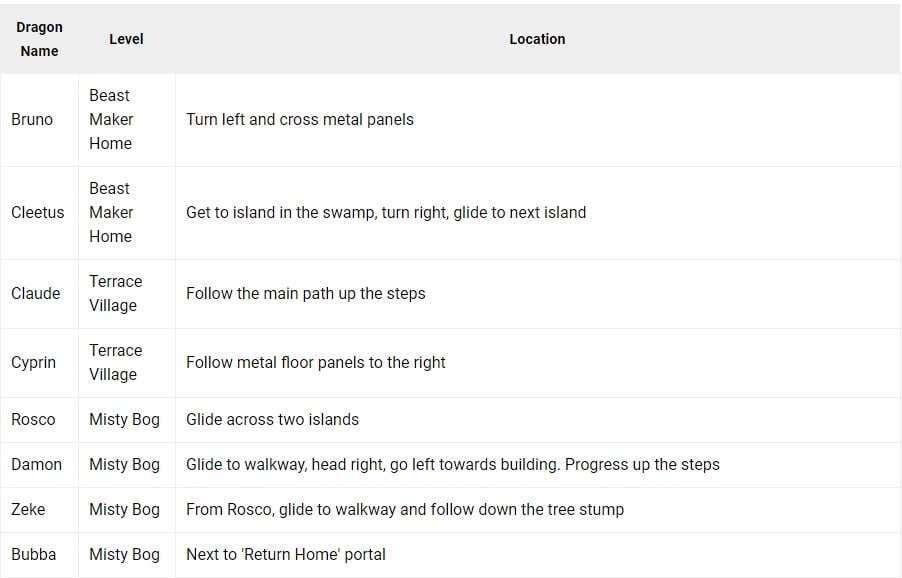Select the Cleetus dragon name cell
902x578 pixels.
pos(37,212)
